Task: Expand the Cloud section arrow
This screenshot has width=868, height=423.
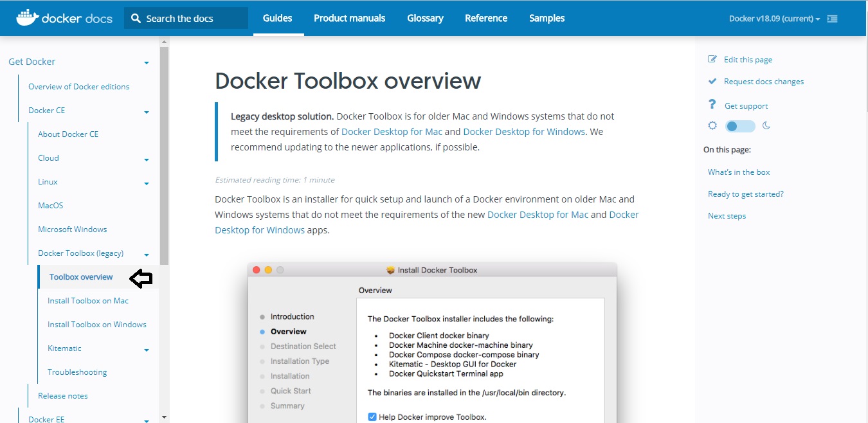Action: 147,159
